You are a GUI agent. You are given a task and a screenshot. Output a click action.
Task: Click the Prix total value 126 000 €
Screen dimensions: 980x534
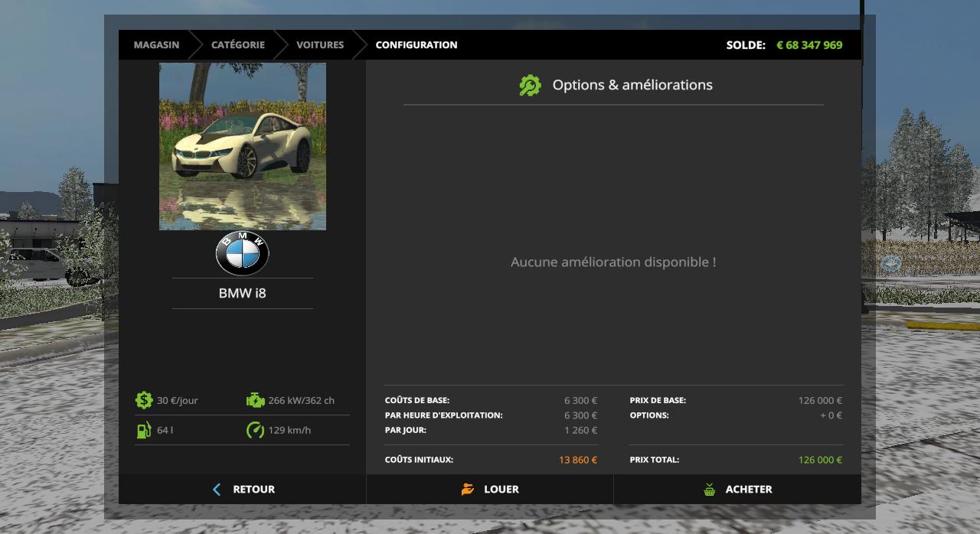click(819, 460)
